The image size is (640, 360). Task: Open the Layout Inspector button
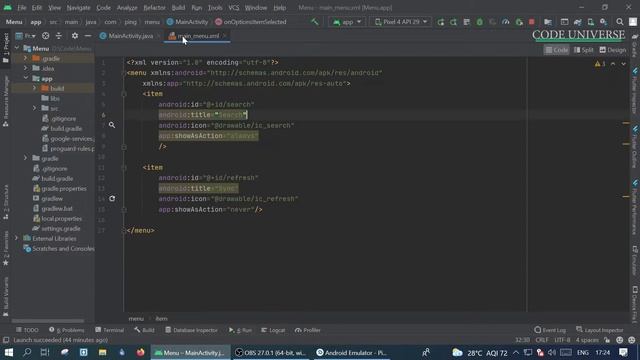coord(600,330)
